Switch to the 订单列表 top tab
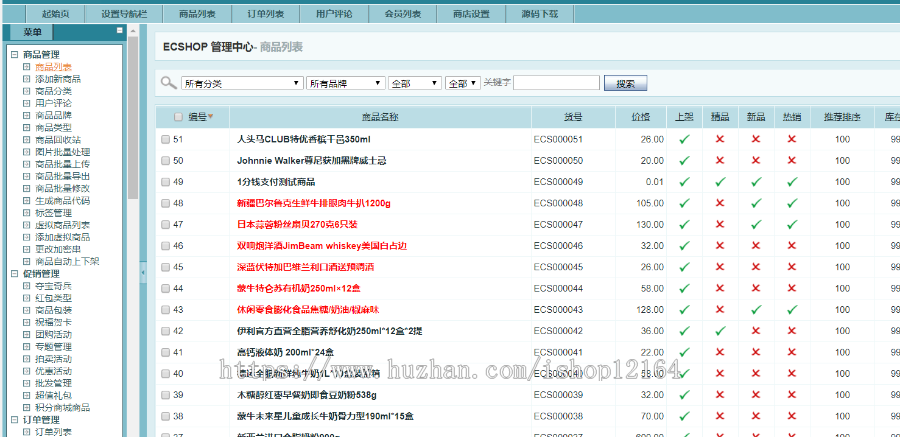The image size is (900, 437). (x=266, y=14)
